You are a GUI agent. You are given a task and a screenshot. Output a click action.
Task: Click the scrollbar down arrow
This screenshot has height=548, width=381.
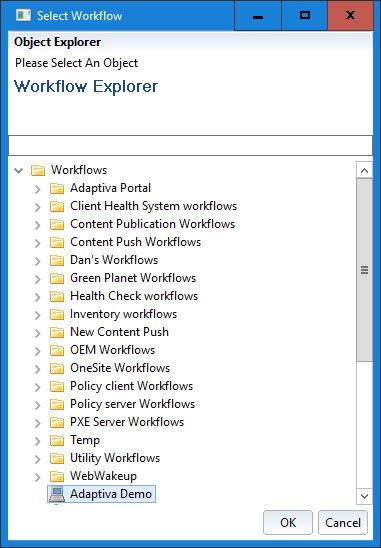(364, 496)
